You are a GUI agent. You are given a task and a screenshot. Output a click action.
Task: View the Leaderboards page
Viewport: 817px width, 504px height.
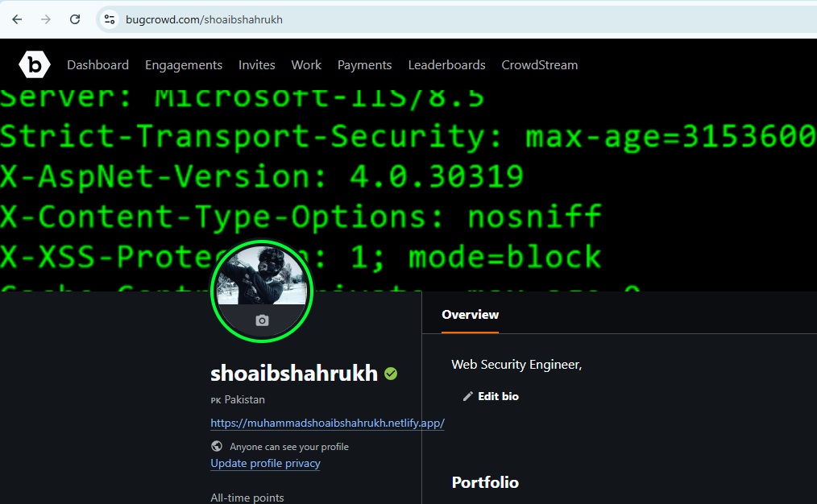tap(446, 65)
